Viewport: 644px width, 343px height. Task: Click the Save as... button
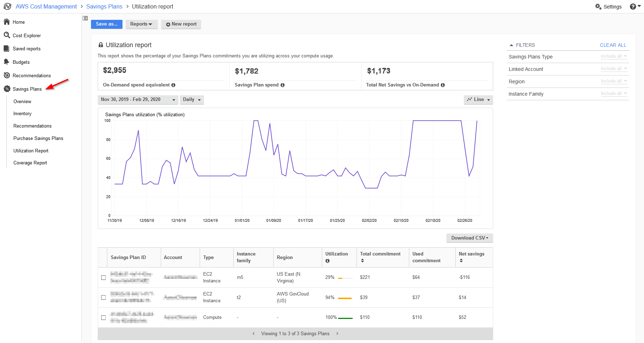(x=107, y=24)
